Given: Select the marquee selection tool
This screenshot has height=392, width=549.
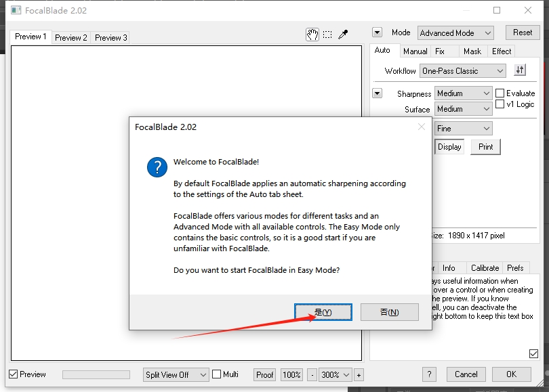Looking at the screenshot, I should (x=327, y=35).
